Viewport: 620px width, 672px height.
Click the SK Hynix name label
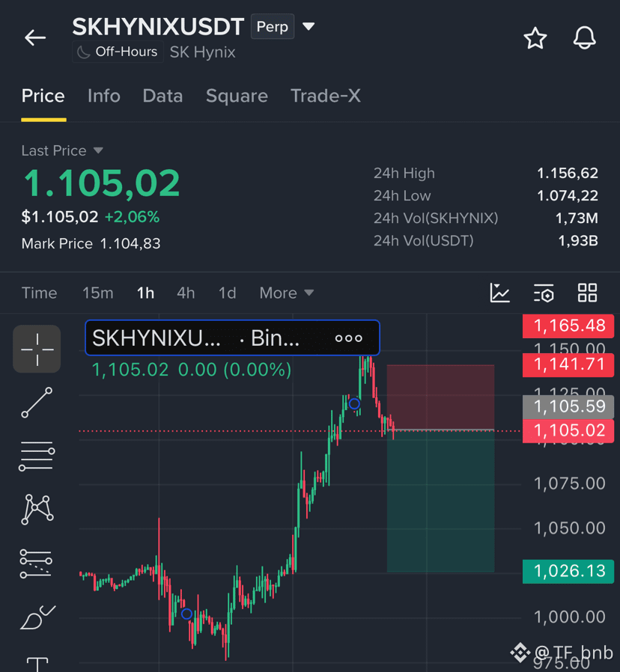coord(202,52)
